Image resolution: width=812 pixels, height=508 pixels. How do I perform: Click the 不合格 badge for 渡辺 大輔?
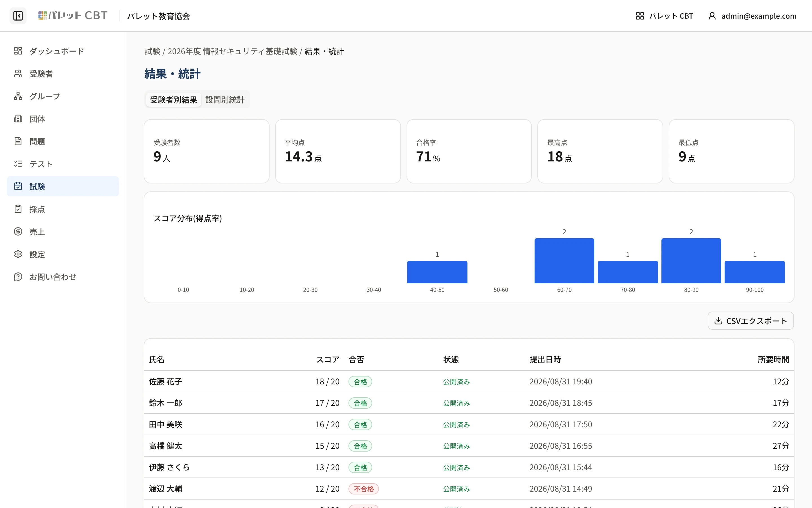(363, 489)
